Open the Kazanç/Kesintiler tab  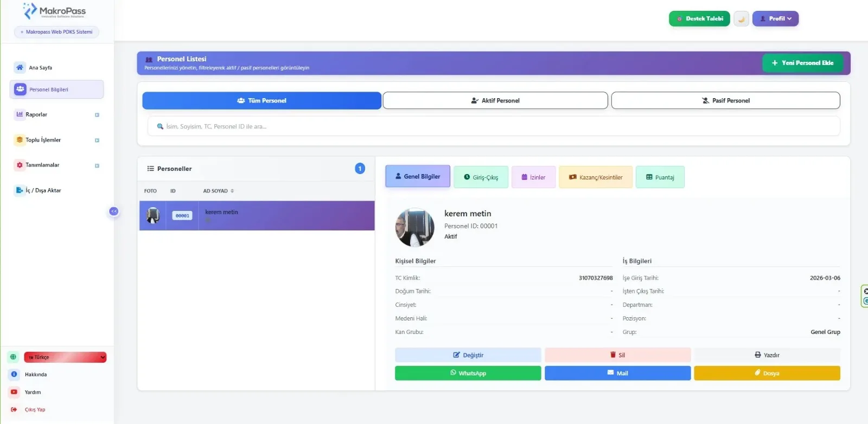(595, 177)
